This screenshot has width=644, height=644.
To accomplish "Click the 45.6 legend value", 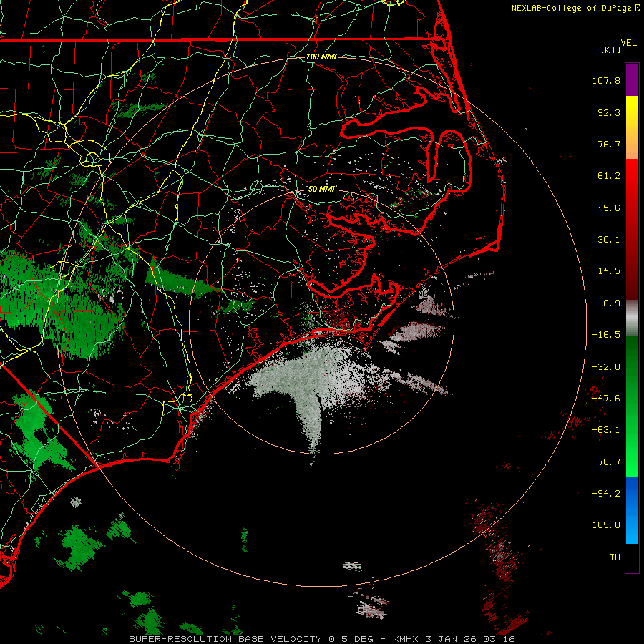I will point(609,208).
